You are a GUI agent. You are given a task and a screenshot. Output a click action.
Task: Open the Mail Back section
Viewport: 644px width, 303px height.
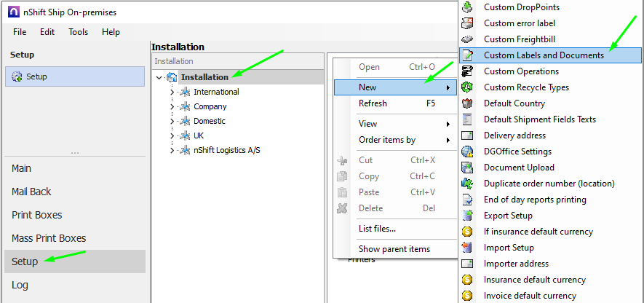tap(31, 192)
